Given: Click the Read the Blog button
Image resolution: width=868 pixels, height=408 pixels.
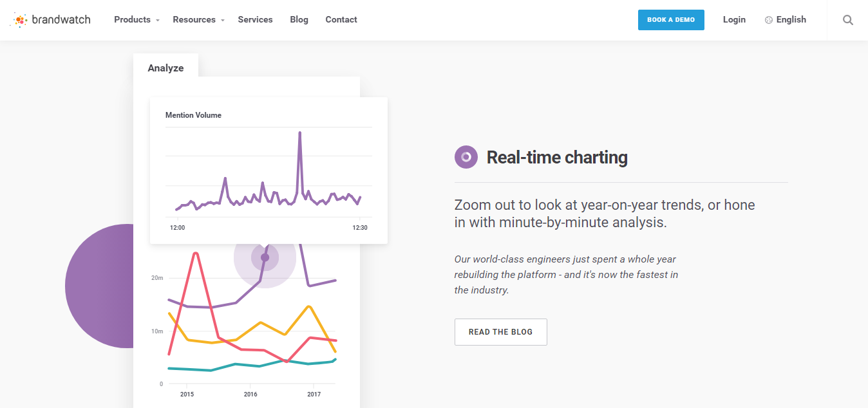Looking at the screenshot, I should point(500,332).
